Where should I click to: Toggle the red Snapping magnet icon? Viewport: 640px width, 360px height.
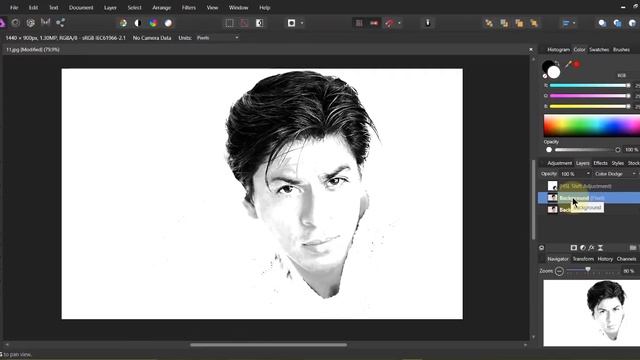389,23
